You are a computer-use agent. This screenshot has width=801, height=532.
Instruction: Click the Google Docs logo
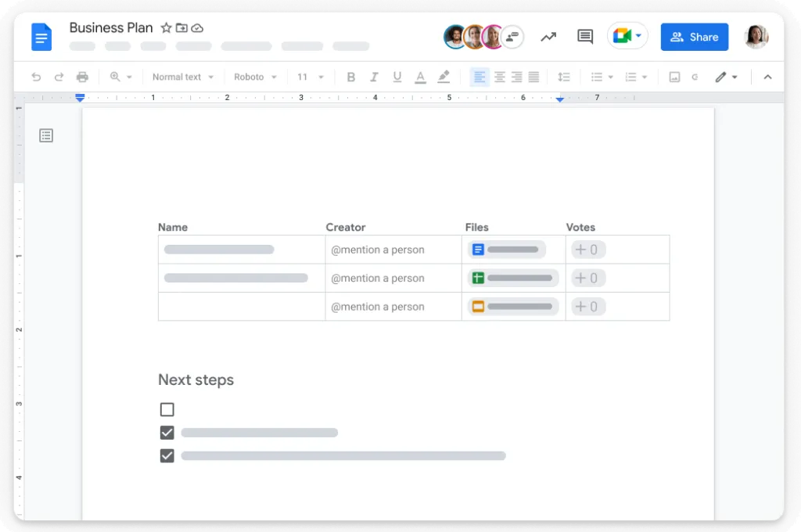(41, 36)
